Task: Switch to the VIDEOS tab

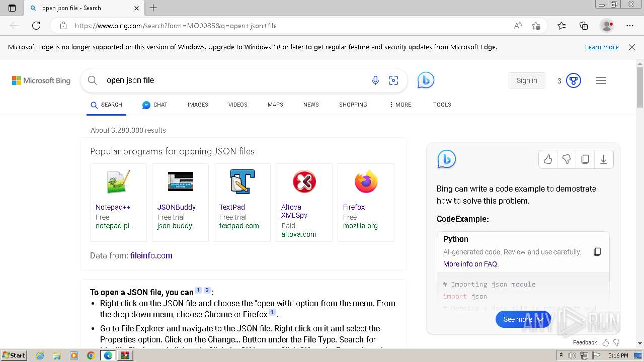Action: click(238, 105)
